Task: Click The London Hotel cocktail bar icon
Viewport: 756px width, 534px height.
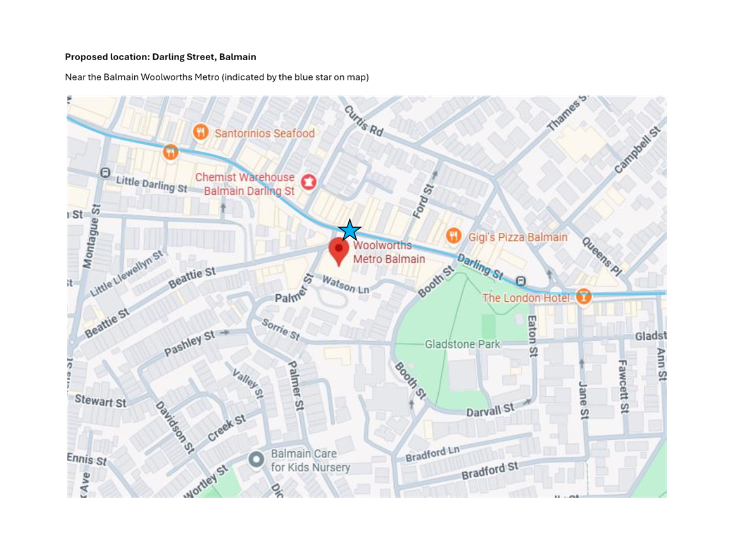Action: pyautogui.click(x=583, y=296)
